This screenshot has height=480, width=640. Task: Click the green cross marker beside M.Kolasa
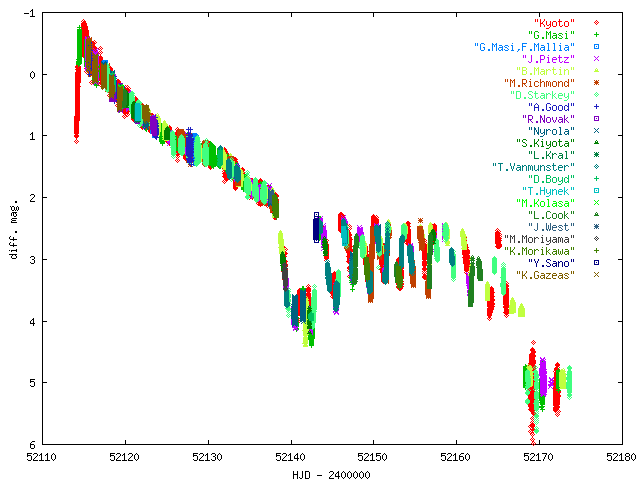[x=596, y=202]
